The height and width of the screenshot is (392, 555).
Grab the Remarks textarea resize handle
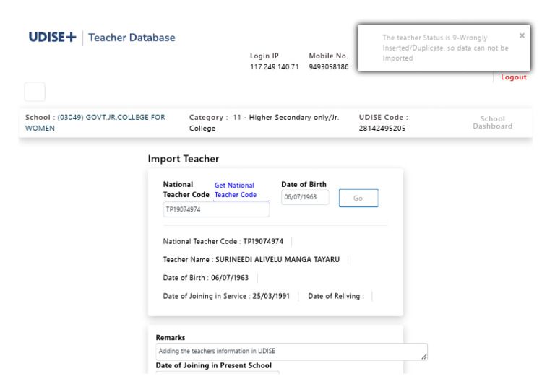(x=424, y=357)
